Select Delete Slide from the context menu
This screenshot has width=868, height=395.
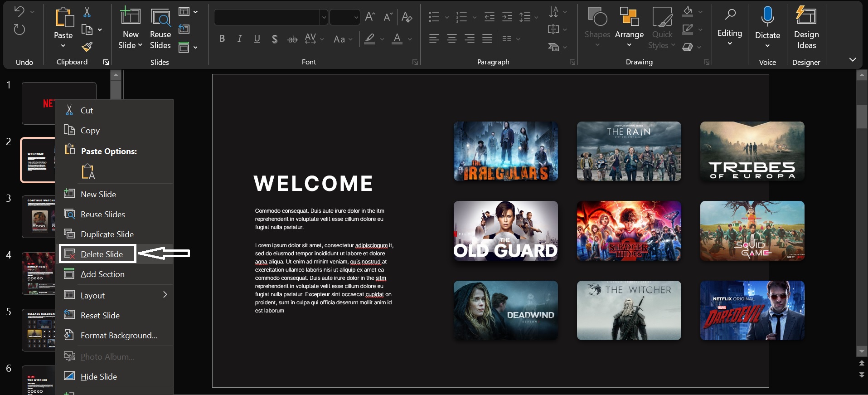102,254
